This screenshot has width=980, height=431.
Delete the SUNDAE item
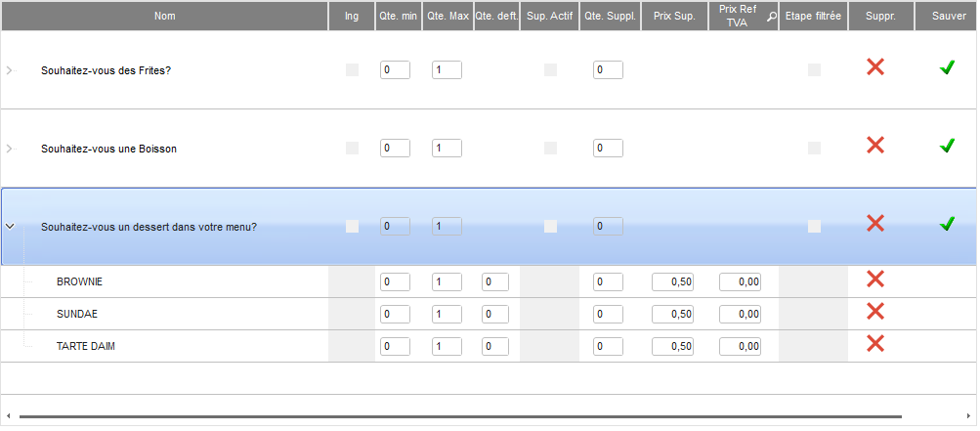pos(875,312)
